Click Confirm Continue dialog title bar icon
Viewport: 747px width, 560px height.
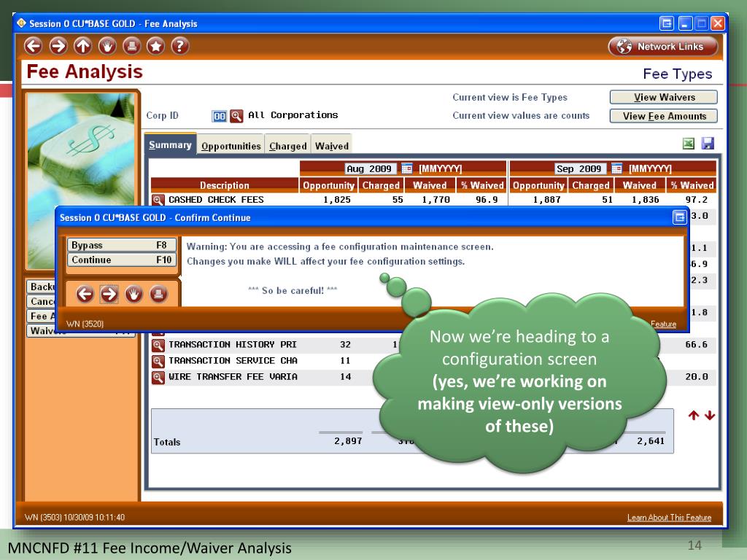coord(679,217)
